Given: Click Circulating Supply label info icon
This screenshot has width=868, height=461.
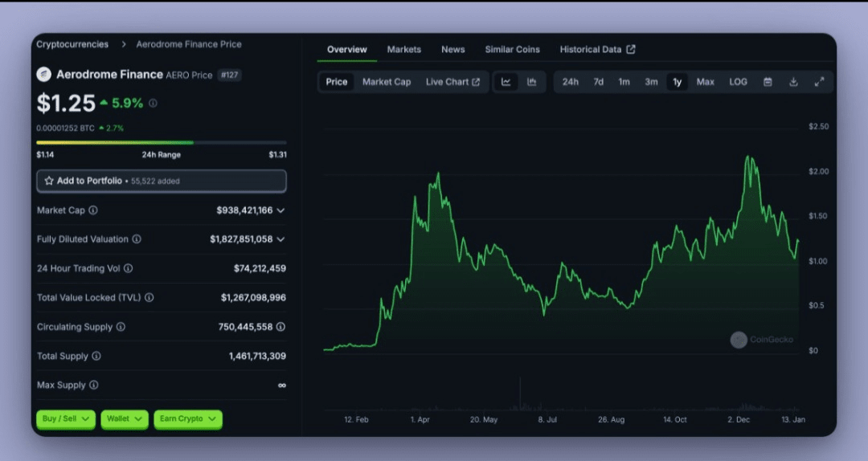Looking at the screenshot, I should (x=121, y=327).
